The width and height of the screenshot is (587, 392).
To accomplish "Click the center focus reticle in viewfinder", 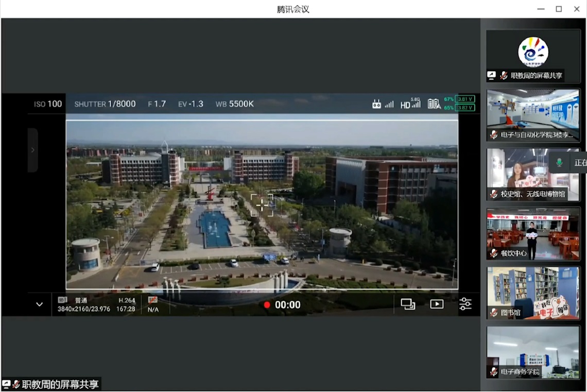I will (x=262, y=205).
